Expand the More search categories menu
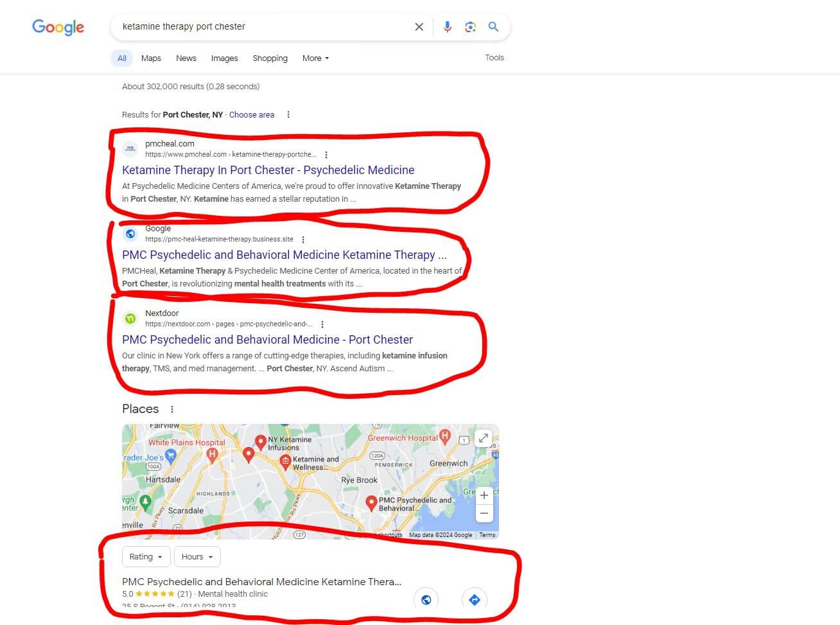The height and width of the screenshot is (625, 840). click(315, 58)
